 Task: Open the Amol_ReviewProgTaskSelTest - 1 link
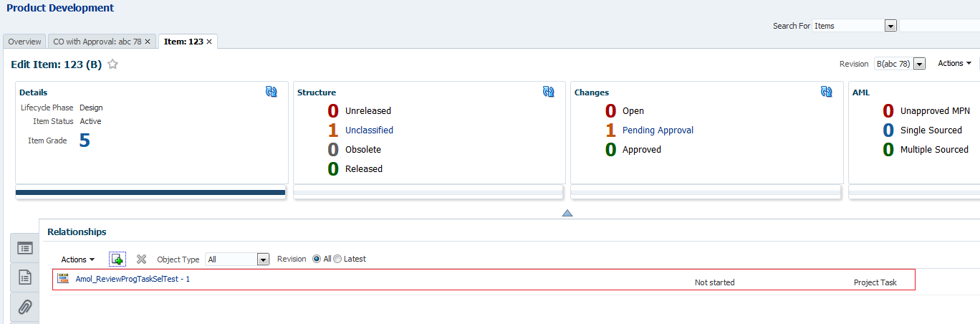tap(133, 279)
